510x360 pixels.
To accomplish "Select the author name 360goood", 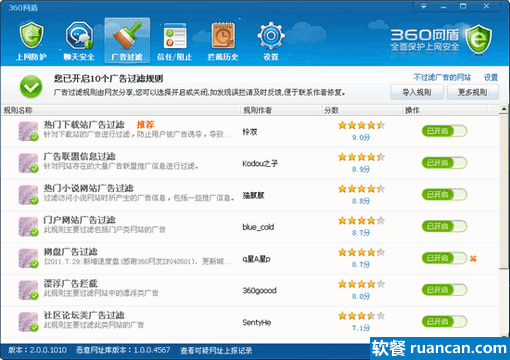I will coord(259,290).
